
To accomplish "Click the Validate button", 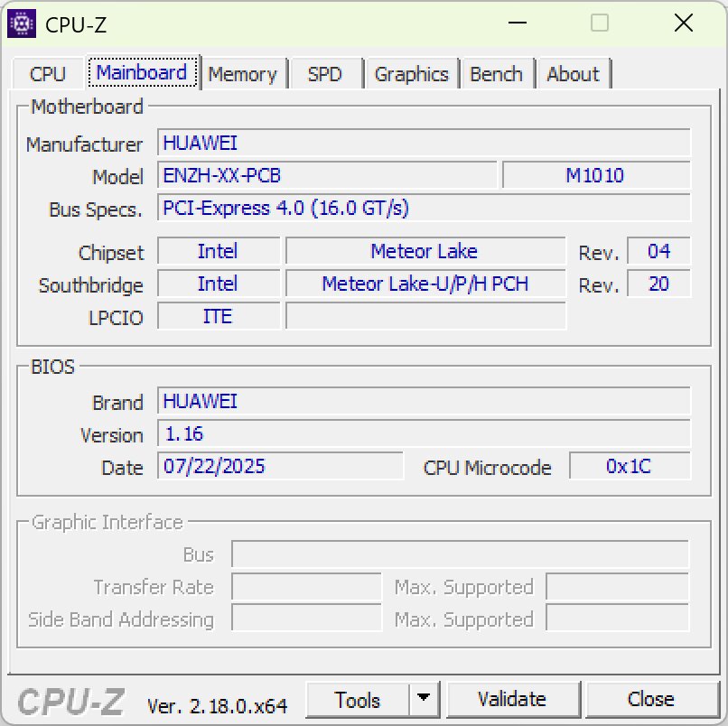I will point(512,700).
